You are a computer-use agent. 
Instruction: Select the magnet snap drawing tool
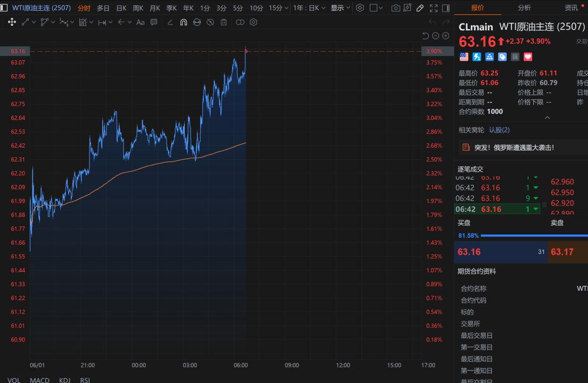click(x=184, y=22)
